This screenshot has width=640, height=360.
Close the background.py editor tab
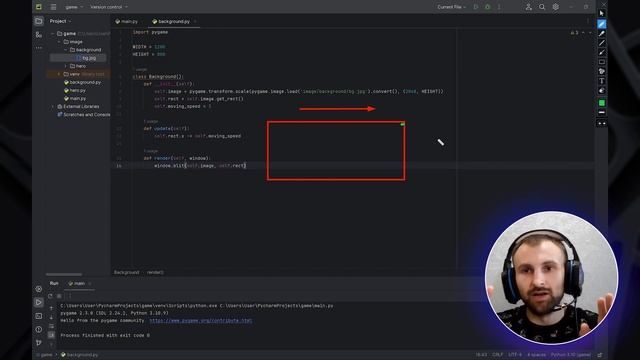click(x=195, y=21)
